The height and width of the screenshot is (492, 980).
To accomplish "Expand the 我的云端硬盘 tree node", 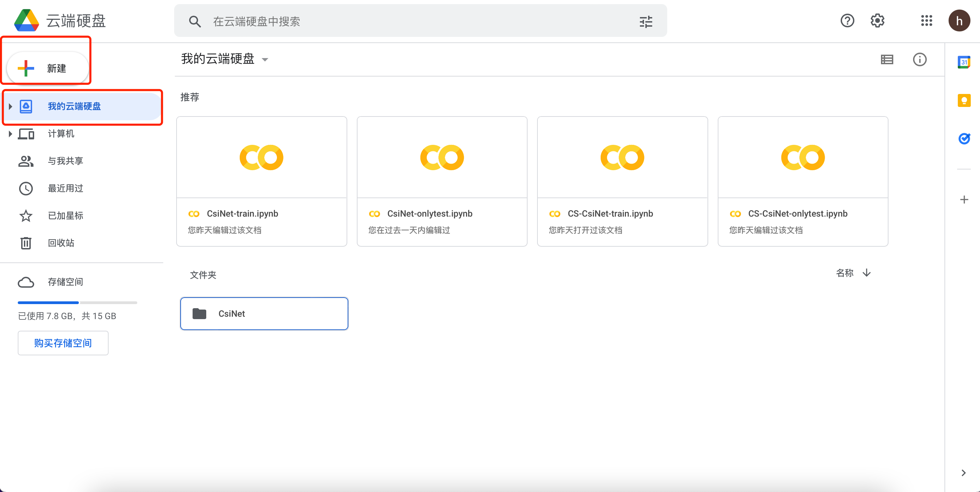I will 10,107.
